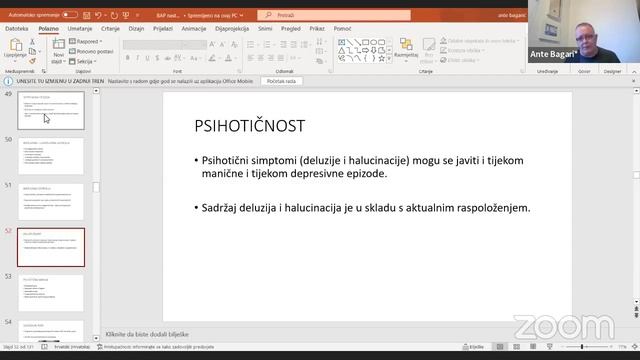This screenshot has width=640, height=360.
Task: Select Align text right
Action: (271, 58)
